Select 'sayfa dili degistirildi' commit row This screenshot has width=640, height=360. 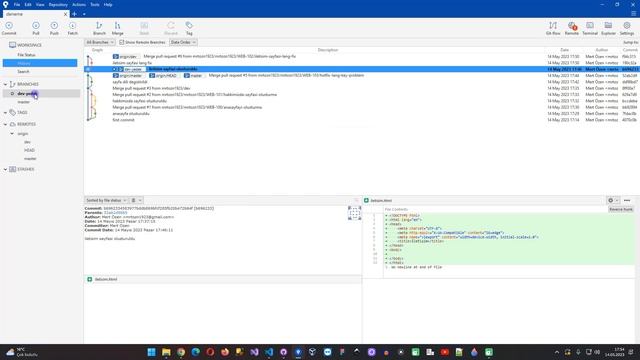[362, 82]
